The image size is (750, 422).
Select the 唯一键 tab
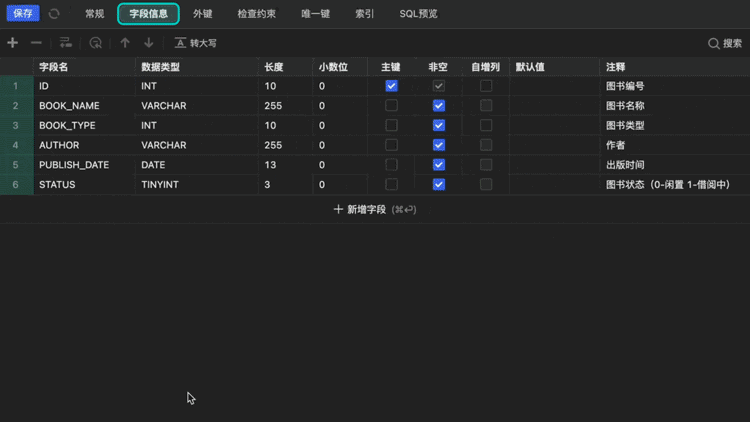[x=315, y=14]
